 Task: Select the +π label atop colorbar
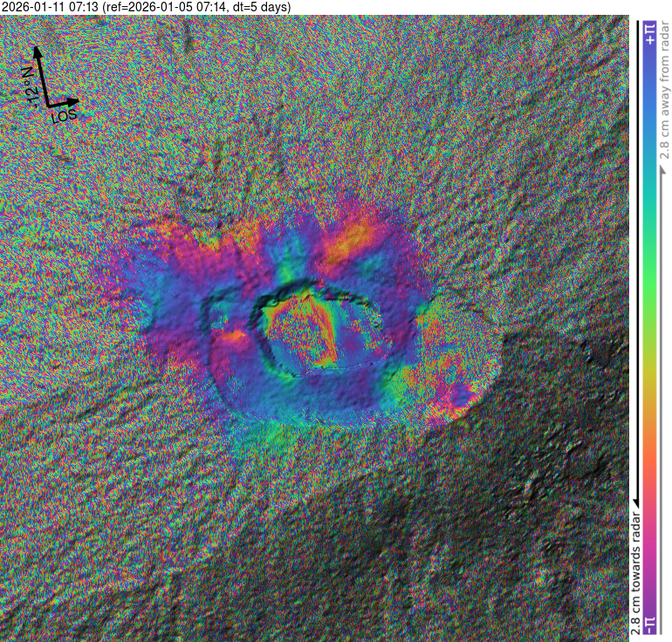(650, 35)
